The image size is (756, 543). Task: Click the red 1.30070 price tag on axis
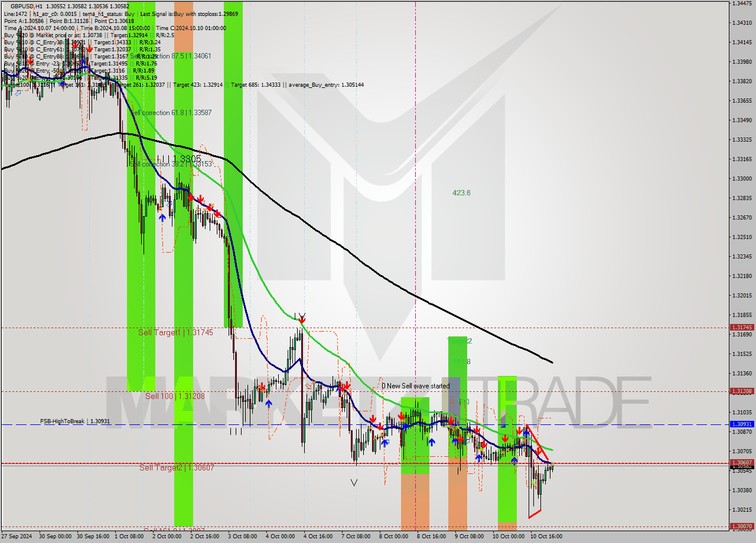click(x=742, y=526)
